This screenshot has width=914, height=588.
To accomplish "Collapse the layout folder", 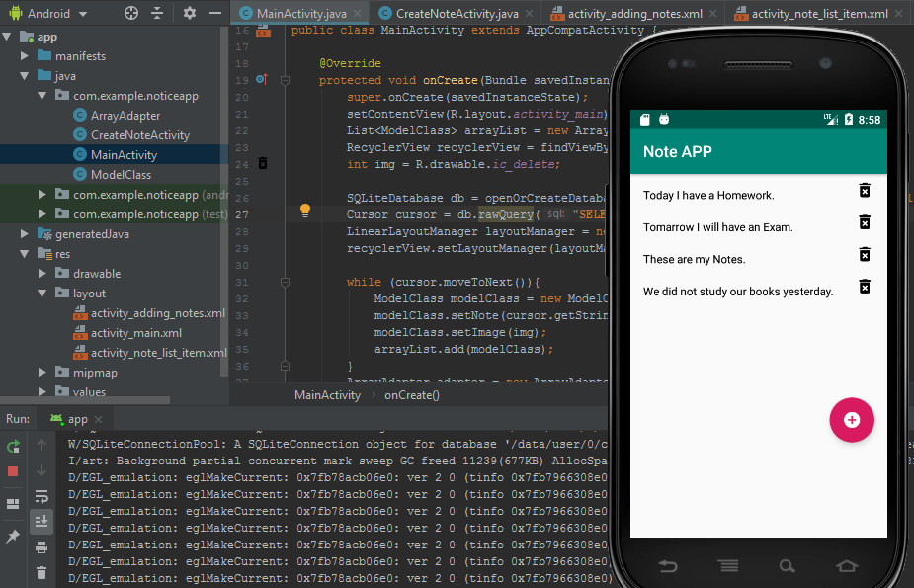I will (x=42, y=294).
